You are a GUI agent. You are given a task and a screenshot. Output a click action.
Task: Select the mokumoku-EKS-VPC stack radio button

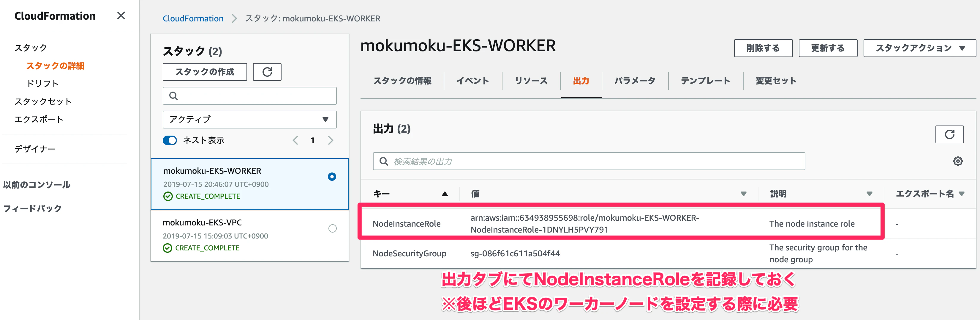pyautogui.click(x=332, y=229)
